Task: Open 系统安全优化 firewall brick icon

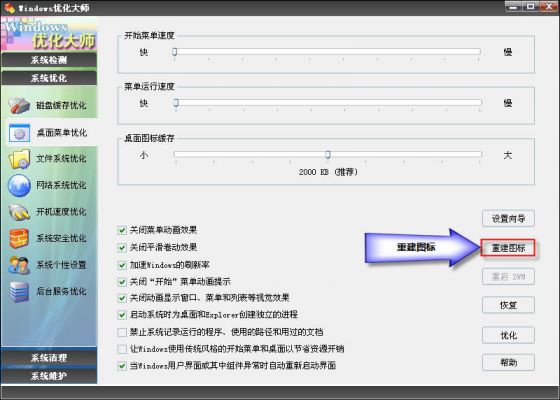Action: click(19, 238)
